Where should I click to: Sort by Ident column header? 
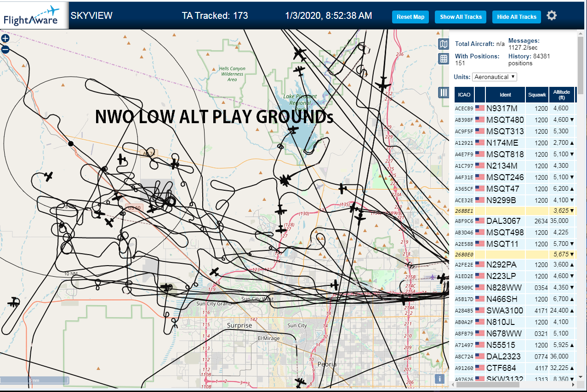(x=506, y=95)
